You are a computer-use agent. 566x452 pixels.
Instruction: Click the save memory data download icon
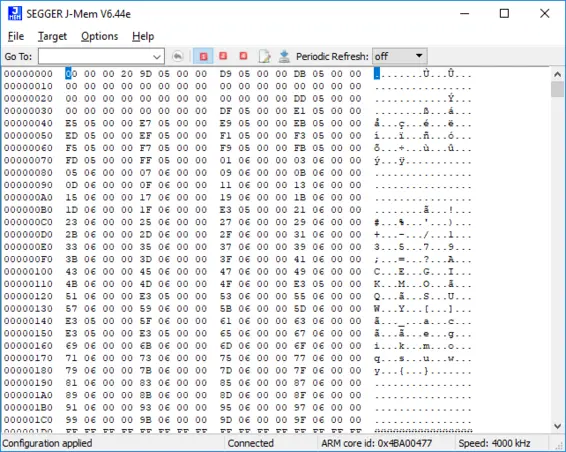(x=284, y=56)
